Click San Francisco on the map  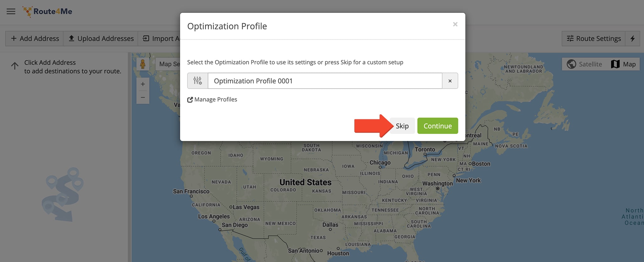pyautogui.click(x=191, y=191)
